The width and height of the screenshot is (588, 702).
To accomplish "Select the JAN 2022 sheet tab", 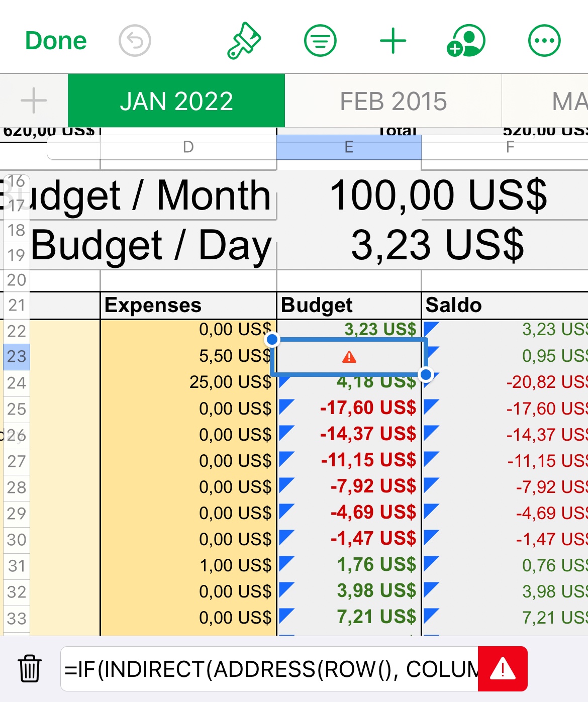I will tap(176, 101).
